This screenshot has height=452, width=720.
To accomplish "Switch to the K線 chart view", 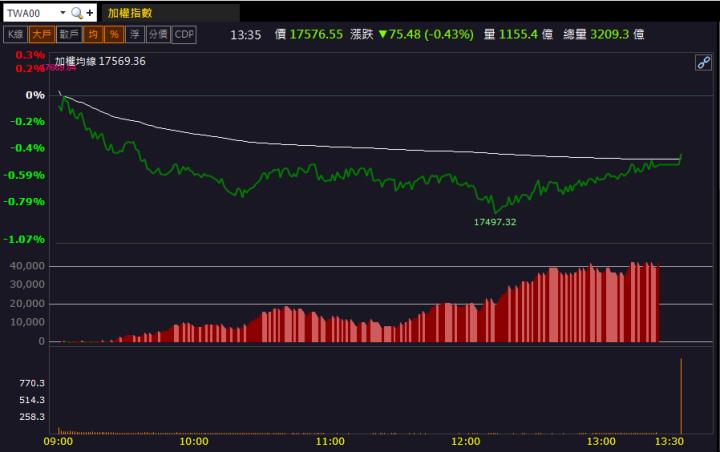I will tap(16, 34).
